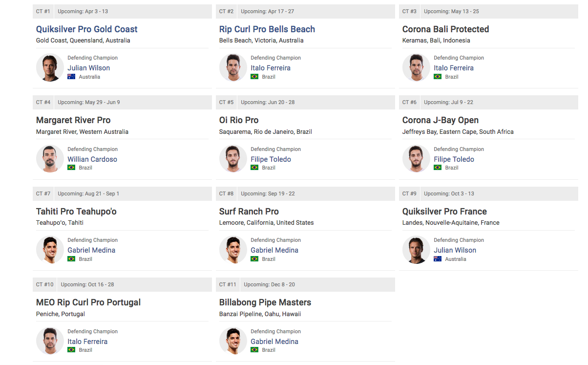Click Julian Wilson's avatar in Gold Coast card

50,67
